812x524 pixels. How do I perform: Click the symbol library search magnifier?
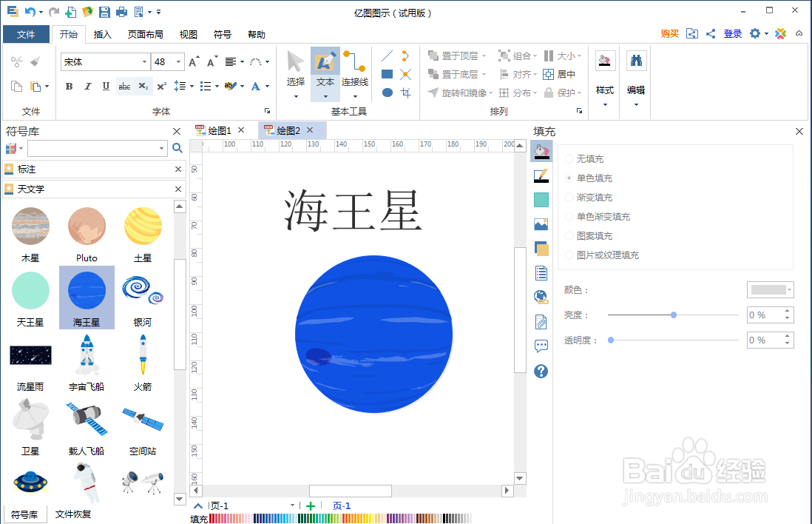coord(177,148)
